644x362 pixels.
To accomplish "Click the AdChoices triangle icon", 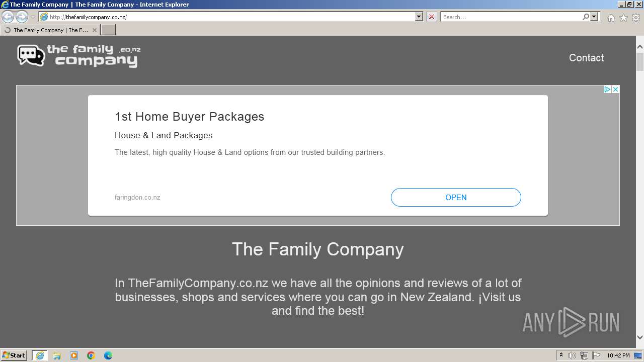I will [x=607, y=89].
